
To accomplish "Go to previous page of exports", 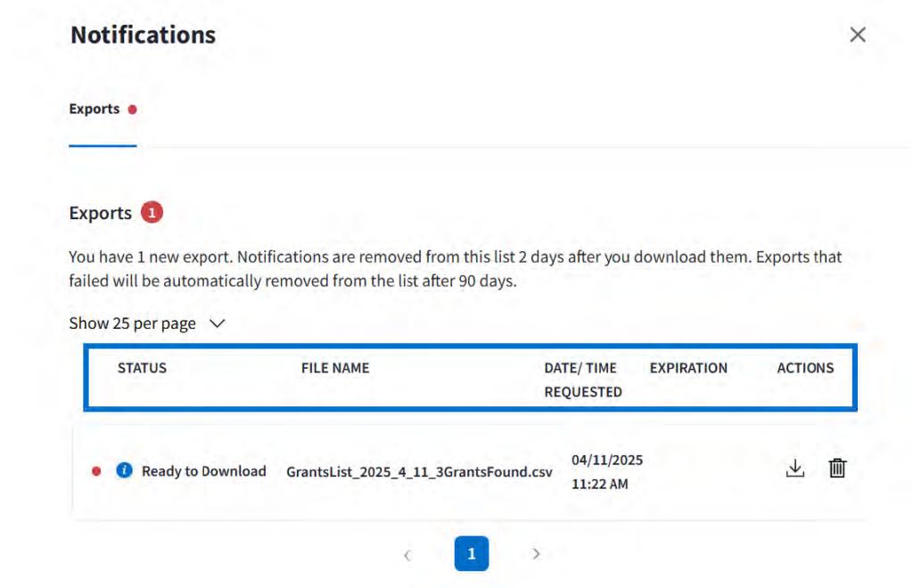I will coord(407,554).
